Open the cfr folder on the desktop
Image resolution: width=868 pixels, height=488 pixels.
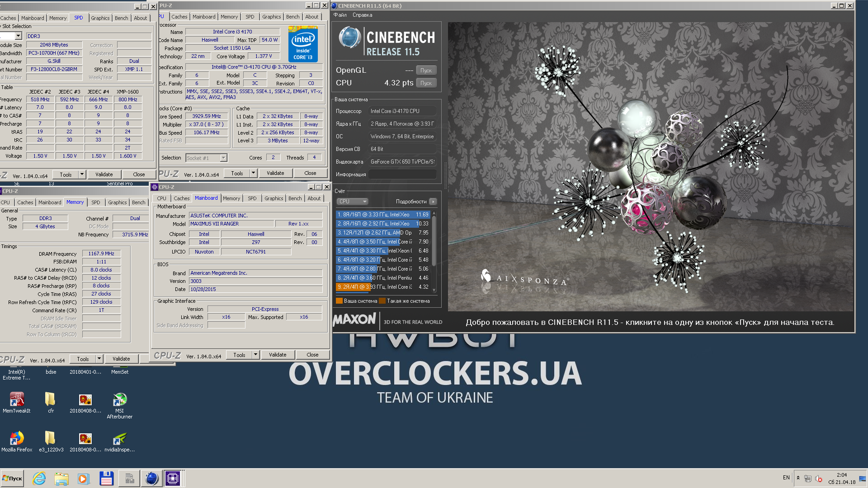[51, 402]
